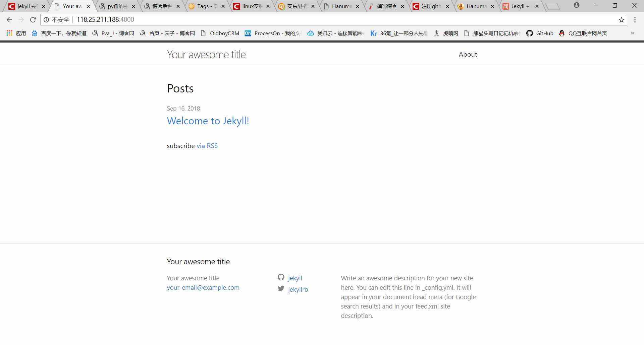Bookmark this page with the star icon
This screenshot has width=644, height=345.
tap(622, 20)
